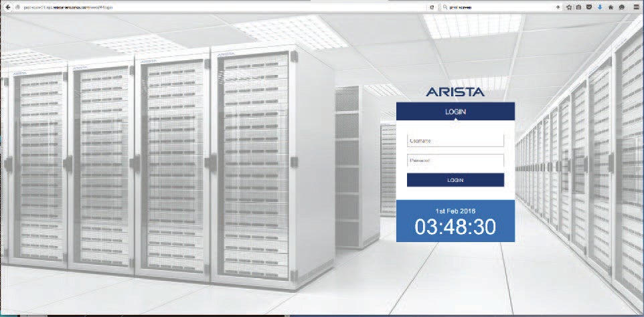Submit with the LOGIN button
The image size is (644, 317).
coord(455,180)
